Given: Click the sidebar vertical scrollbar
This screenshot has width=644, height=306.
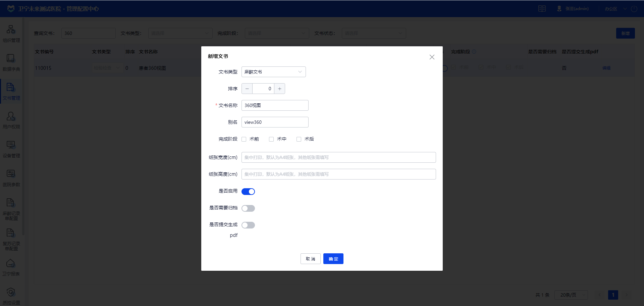Looking at the screenshot, I should click(23, 126).
